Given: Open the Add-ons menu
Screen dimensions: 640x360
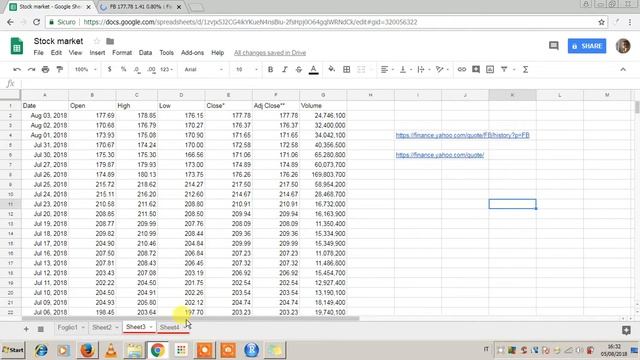Looking at the screenshot, I should click(192, 53).
